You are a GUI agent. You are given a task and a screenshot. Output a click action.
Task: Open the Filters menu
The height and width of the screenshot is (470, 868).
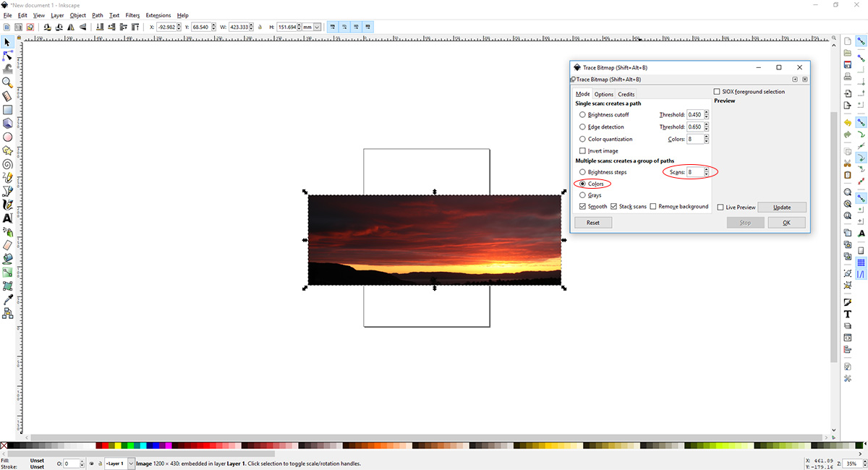click(x=132, y=15)
